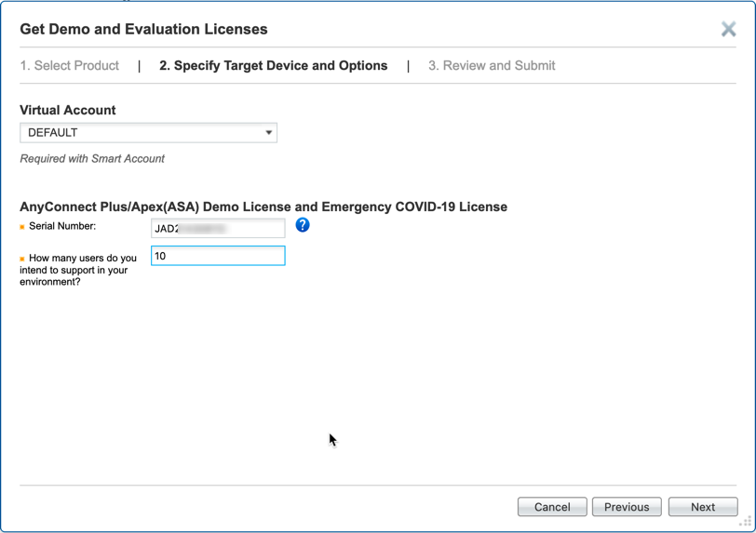Click the AnyConnect Plus/Apex(ASA) Demo License heading
This screenshot has height=533, width=756.
point(263,207)
